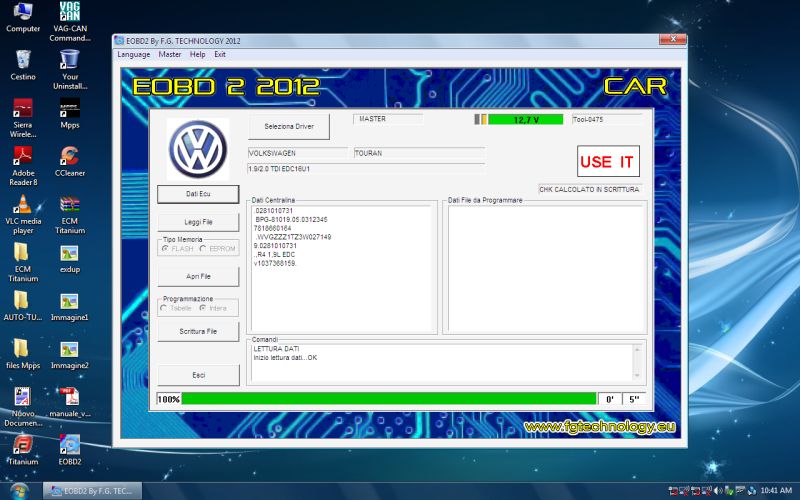Viewport: 800px width, 500px height.
Task: Click the Apri File button
Action: (x=198, y=277)
